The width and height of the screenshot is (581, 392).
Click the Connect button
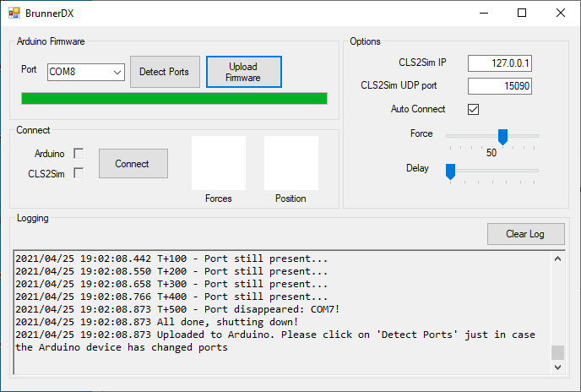[x=133, y=164]
